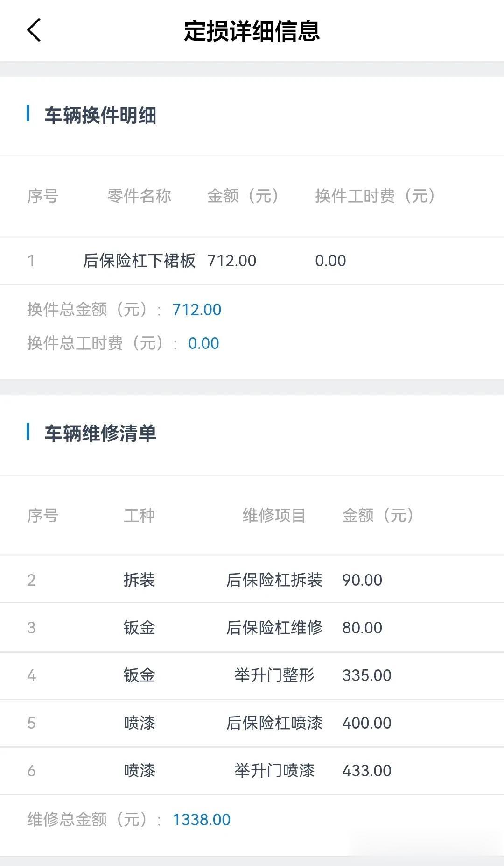This screenshot has height=866, width=504.
Task: Tap the 金额（元） header in repair list
Action: 378,515
